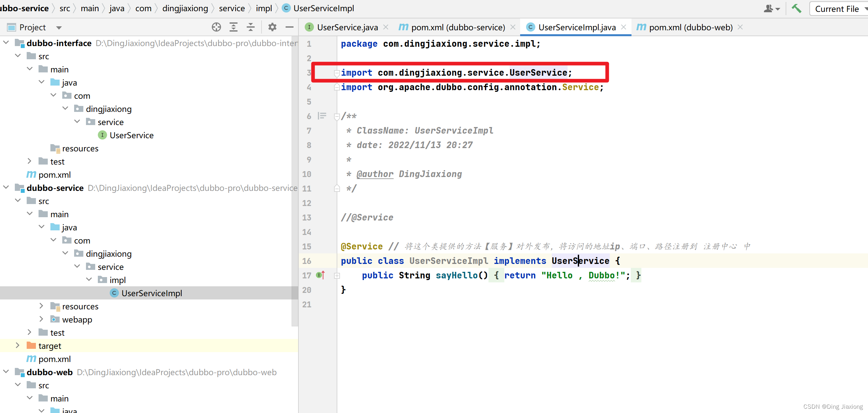The width and height of the screenshot is (868, 413).
Task: Open the Current File run configuration dropdown
Action: 839,9
